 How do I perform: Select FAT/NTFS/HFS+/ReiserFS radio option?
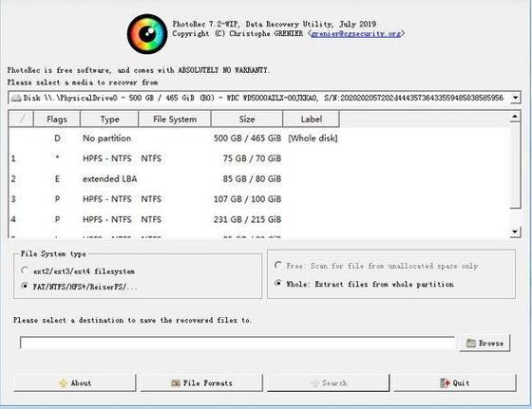25,286
